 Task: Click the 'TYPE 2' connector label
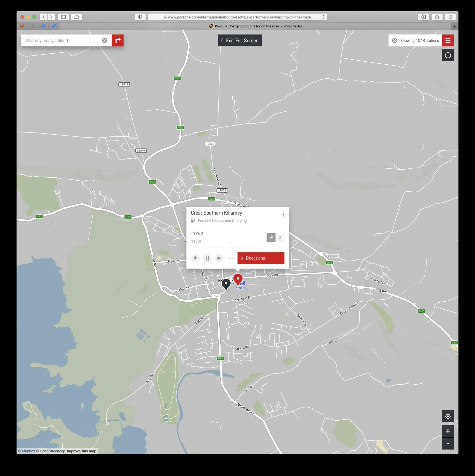(x=197, y=233)
